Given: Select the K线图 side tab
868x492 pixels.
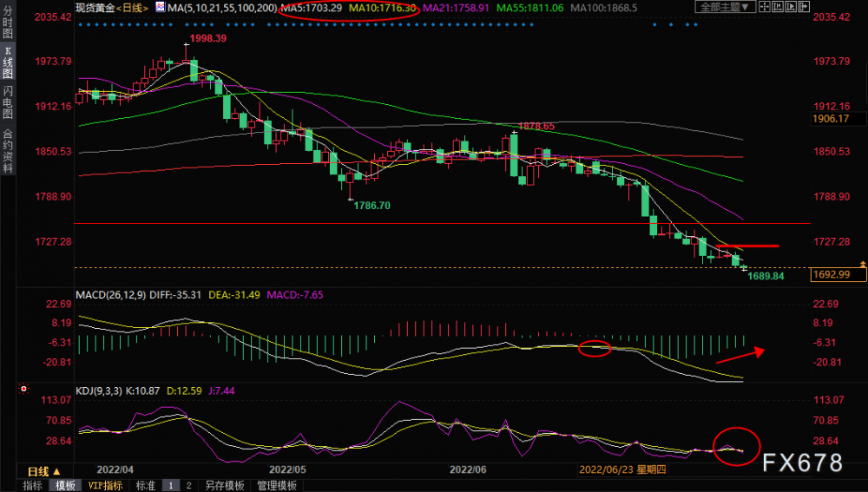Looking at the screenshot, I should 8,62.
